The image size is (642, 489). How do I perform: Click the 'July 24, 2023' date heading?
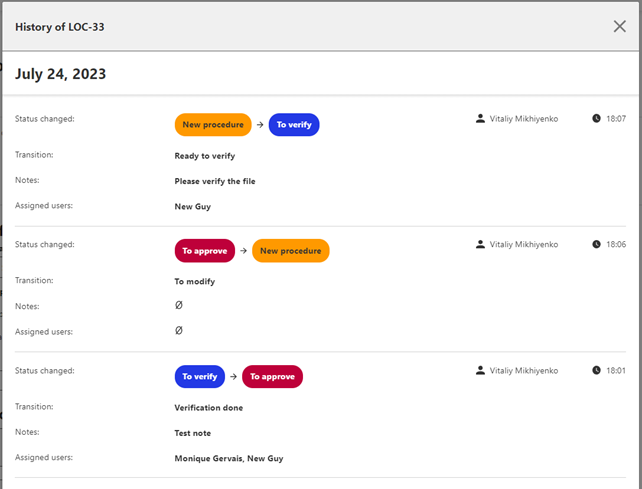pos(61,74)
